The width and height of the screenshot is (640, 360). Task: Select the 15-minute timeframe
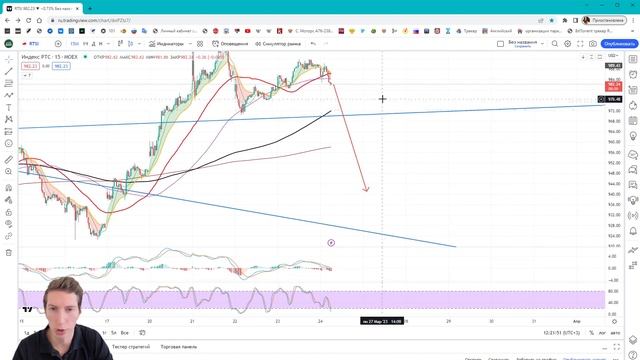tap(74, 44)
